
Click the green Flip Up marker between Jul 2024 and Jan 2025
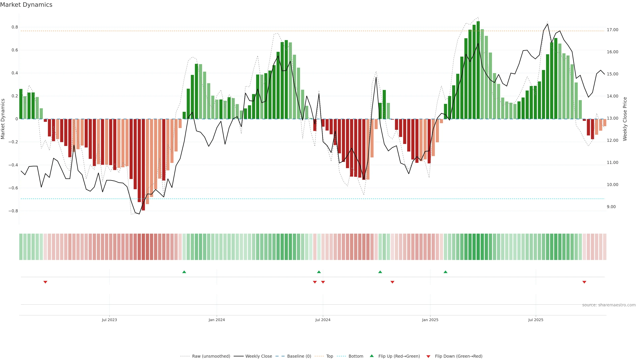[380, 272]
